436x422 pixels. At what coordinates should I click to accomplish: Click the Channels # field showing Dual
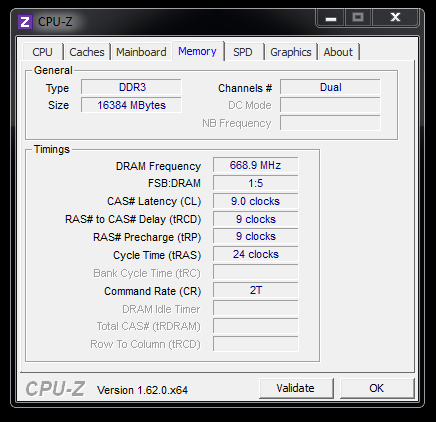point(330,87)
